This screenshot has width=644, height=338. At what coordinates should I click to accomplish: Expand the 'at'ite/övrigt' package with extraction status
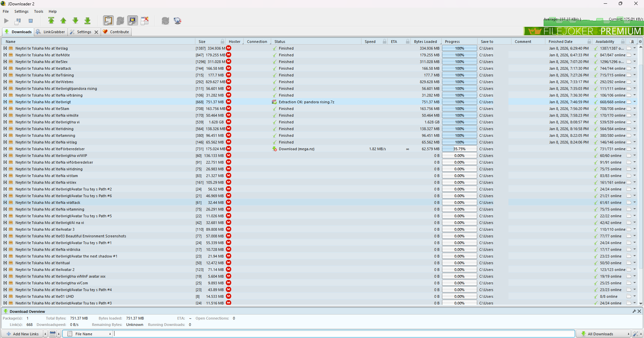(5, 102)
